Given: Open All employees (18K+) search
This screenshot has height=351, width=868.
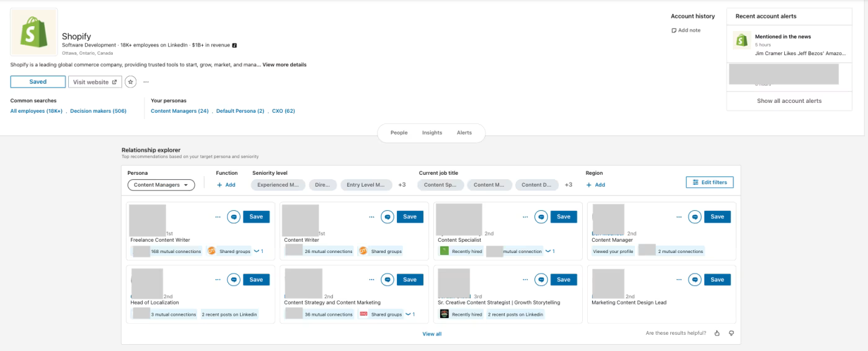Looking at the screenshot, I should tap(37, 111).
